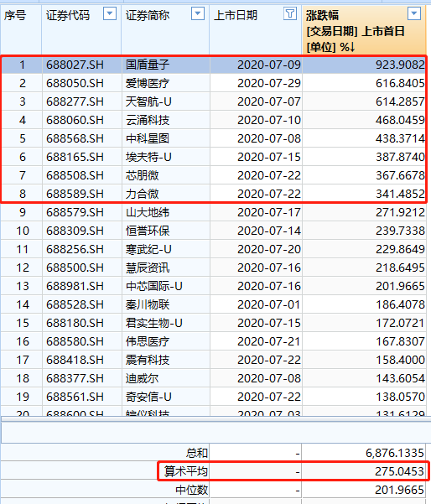431x504 pixels.
Task: Select stock code 688027.SH
Action: pyautogui.click(x=75, y=65)
